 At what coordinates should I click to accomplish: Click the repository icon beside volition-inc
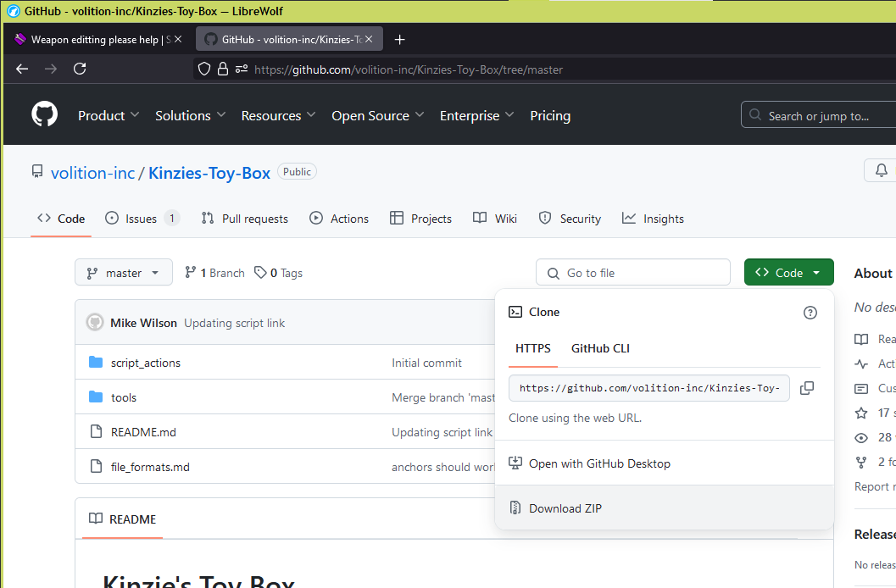37,172
